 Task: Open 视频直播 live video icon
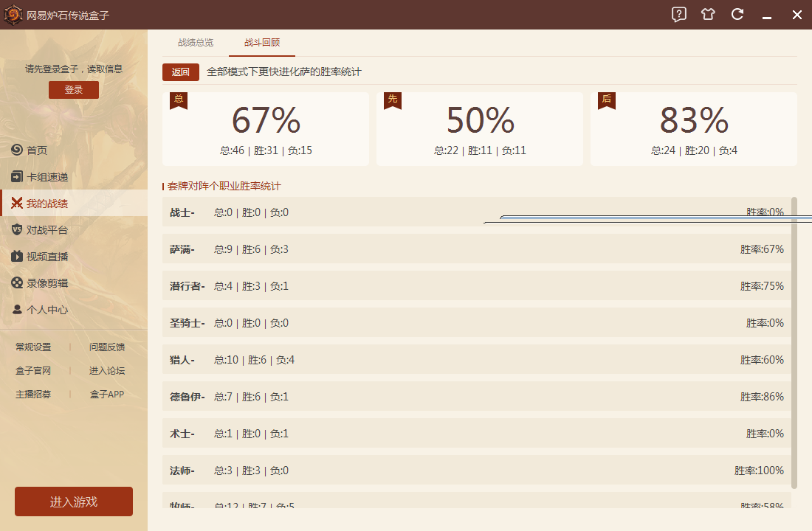tap(17, 257)
